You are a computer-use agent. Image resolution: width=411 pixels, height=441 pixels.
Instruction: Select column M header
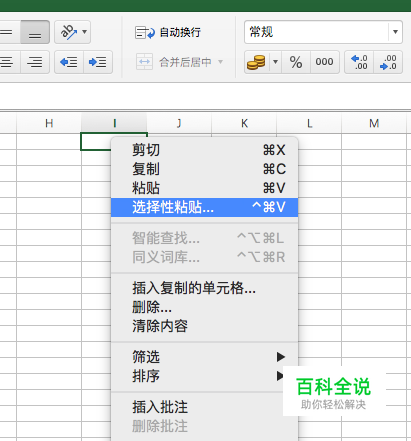pos(374,123)
